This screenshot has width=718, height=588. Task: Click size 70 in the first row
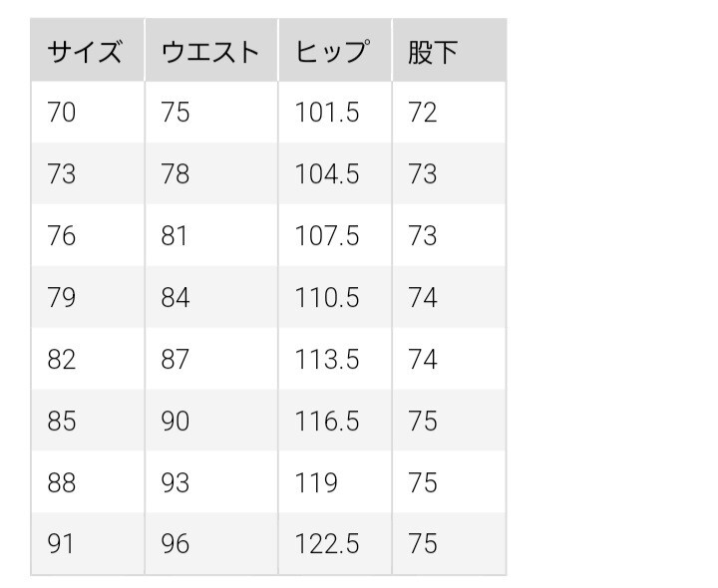pyautogui.click(x=61, y=113)
